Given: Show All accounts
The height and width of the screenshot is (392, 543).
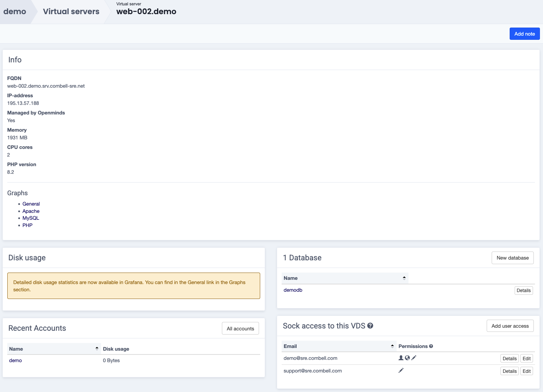Looking at the screenshot, I should pyautogui.click(x=240, y=328).
